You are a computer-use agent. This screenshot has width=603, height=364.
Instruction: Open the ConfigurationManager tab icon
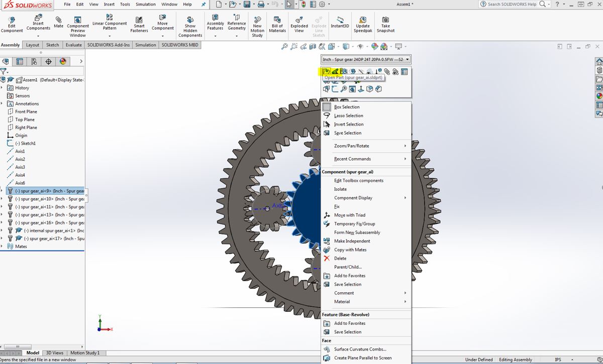(34, 61)
